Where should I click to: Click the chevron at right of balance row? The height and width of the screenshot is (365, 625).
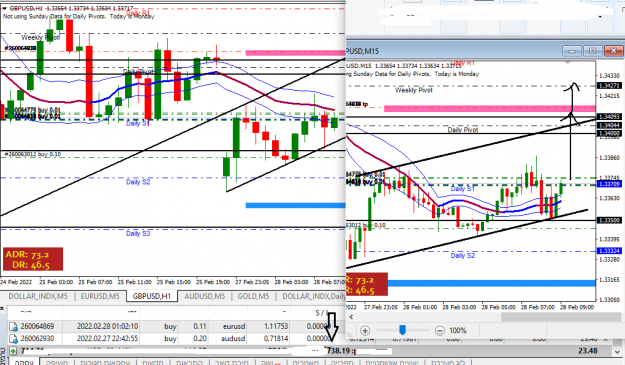[x=617, y=352]
